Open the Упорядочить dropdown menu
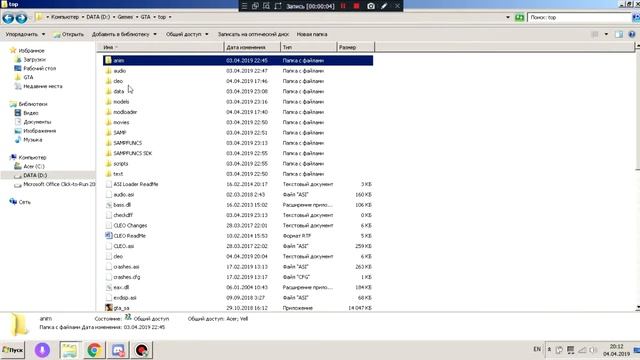The width and height of the screenshot is (640, 360). pyautogui.click(x=25, y=34)
